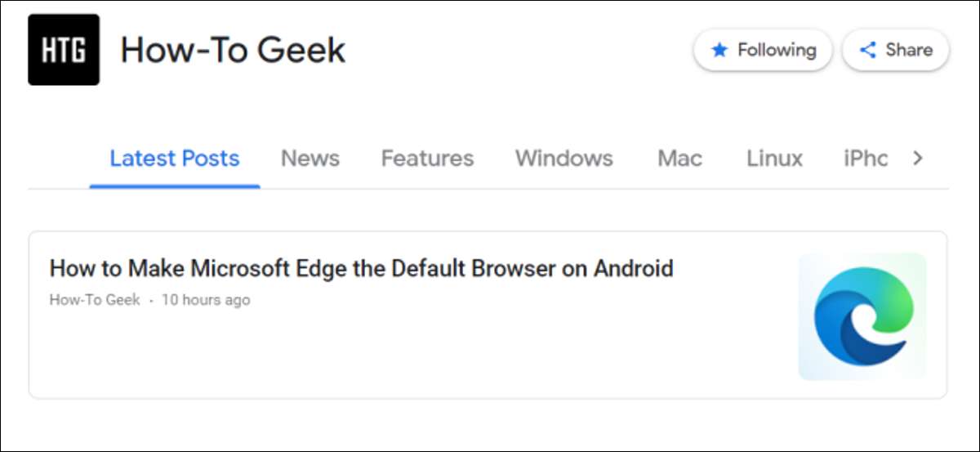
Task: Click the blue underline below Latest Posts
Action: [x=175, y=186]
